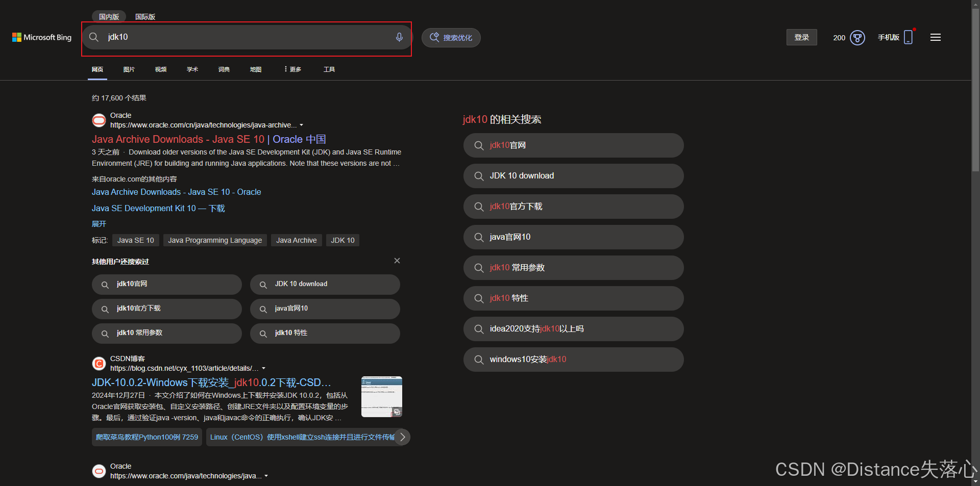Expand dropdown arrow beside blog.csdn.net URL
Viewport: 980px width, 486px height.
point(263,368)
